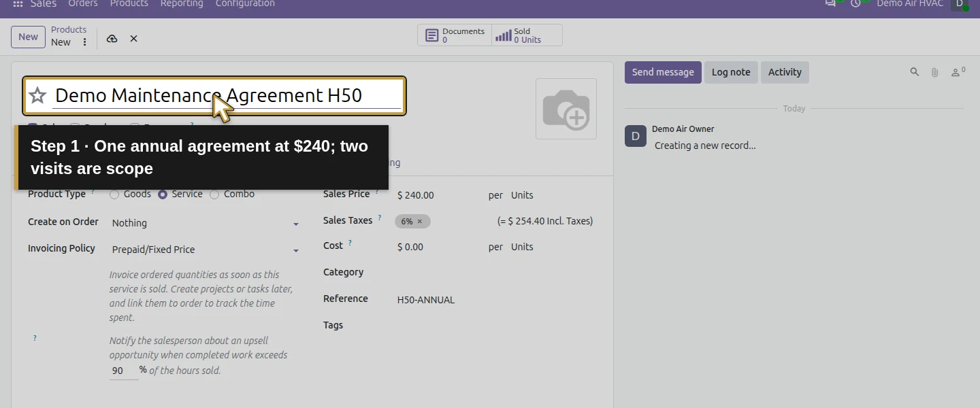Select the Goods product type
The image size is (980, 408).
114,194
